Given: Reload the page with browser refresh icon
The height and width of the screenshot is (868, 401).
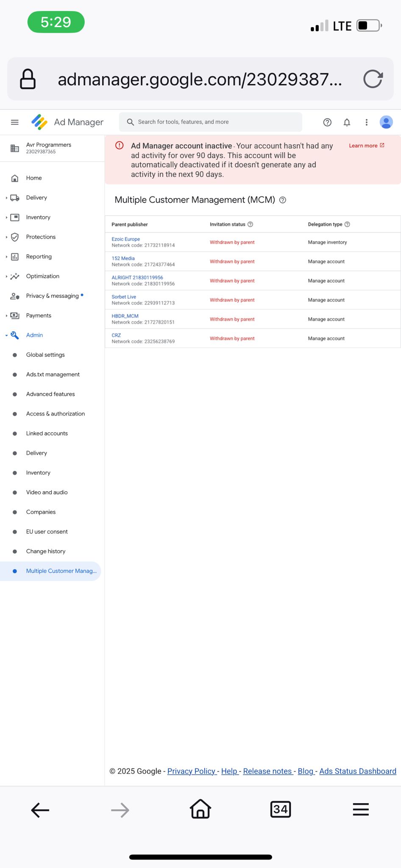Looking at the screenshot, I should [x=373, y=79].
